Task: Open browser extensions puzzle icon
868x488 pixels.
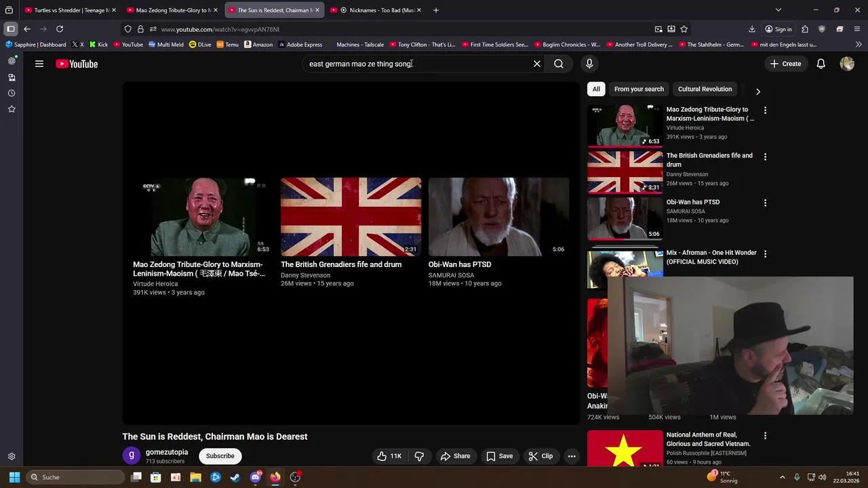Action: pyautogui.click(x=805, y=29)
